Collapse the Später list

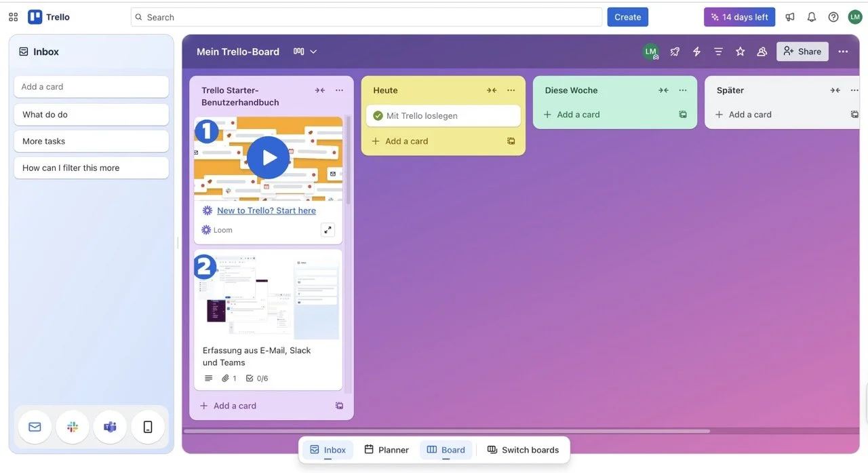(x=835, y=90)
